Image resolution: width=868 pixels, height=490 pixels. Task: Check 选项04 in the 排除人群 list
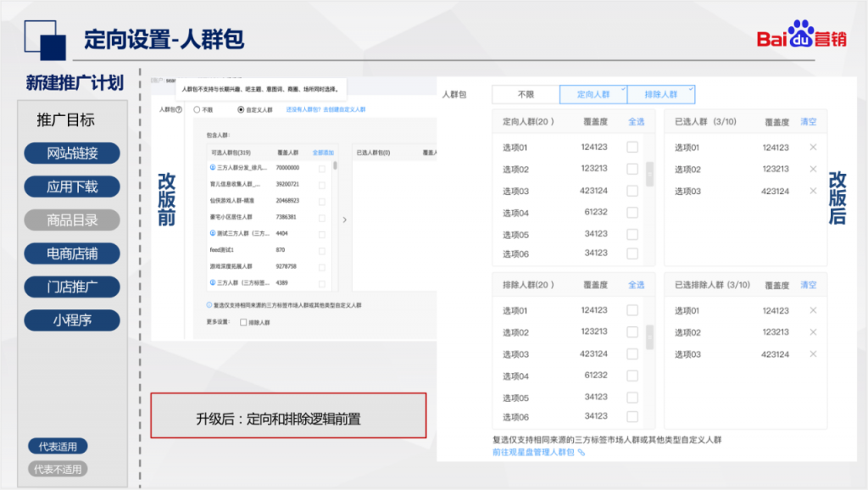pos(632,376)
